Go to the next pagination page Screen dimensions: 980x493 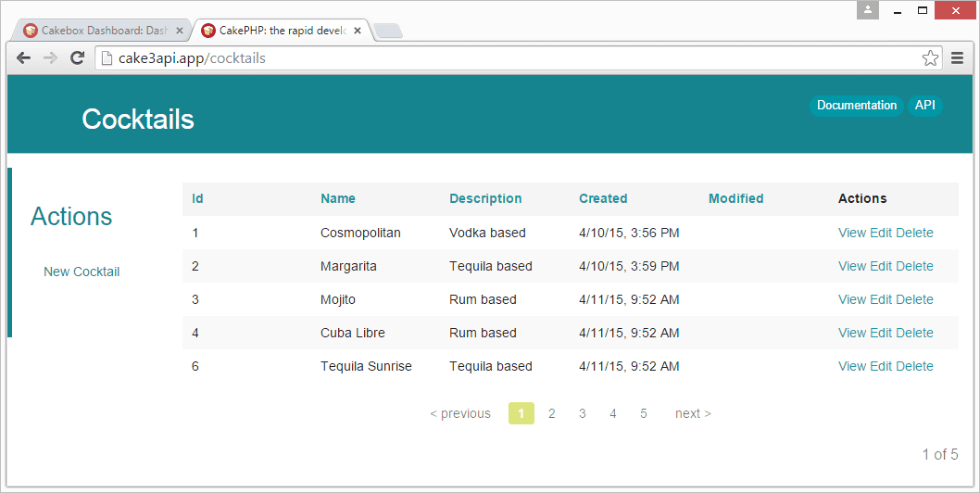[x=692, y=413]
